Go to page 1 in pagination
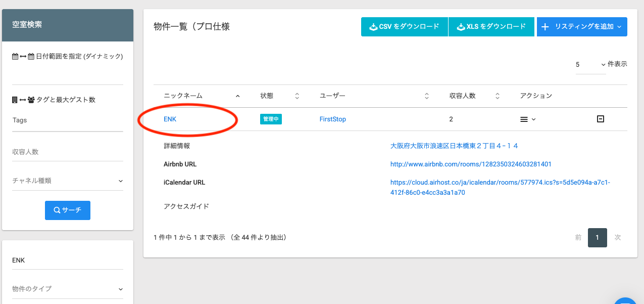The height and width of the screenshot is (304, 644). 597,238
